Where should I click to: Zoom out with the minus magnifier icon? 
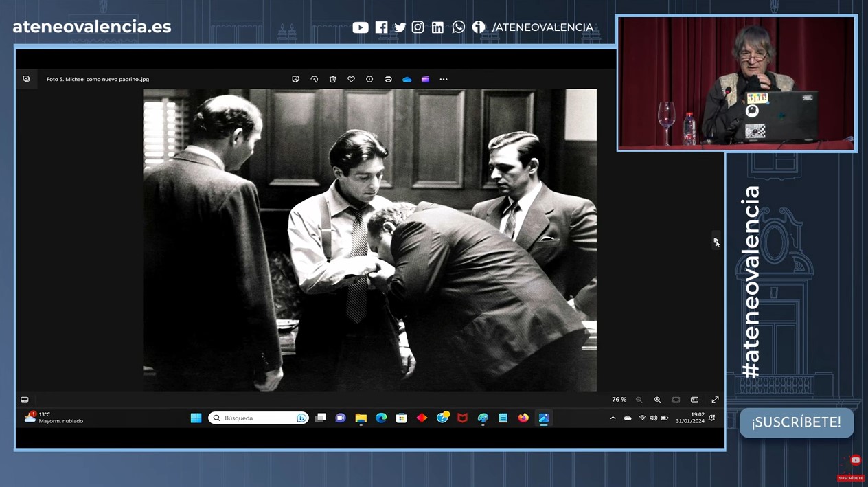(639, 400)
